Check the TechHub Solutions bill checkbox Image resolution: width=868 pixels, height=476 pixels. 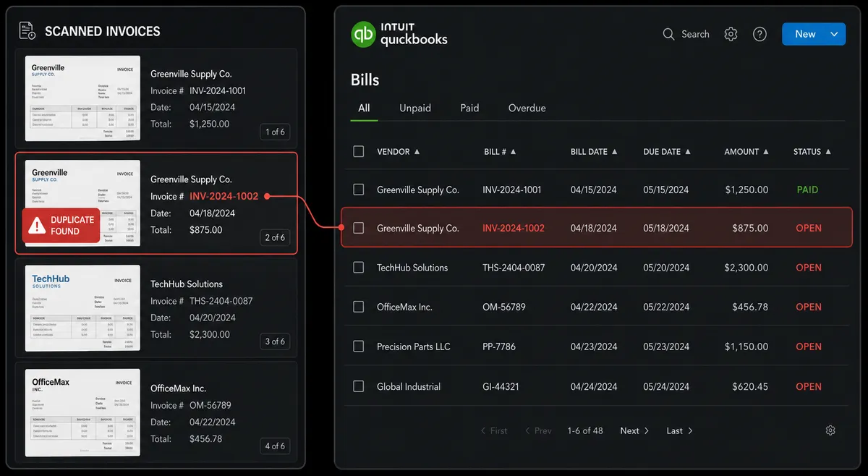pyautogui.click(x=358, y=267)
